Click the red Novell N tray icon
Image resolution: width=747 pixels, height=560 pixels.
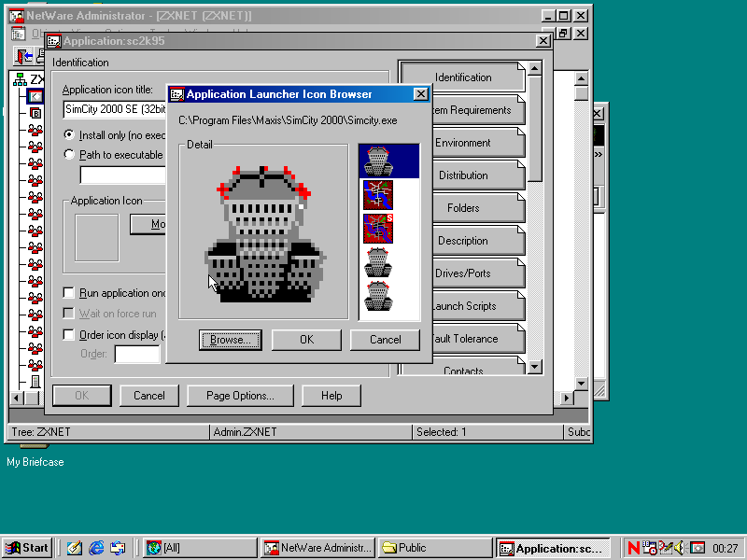pyautogui.click(x=634, y=548)
